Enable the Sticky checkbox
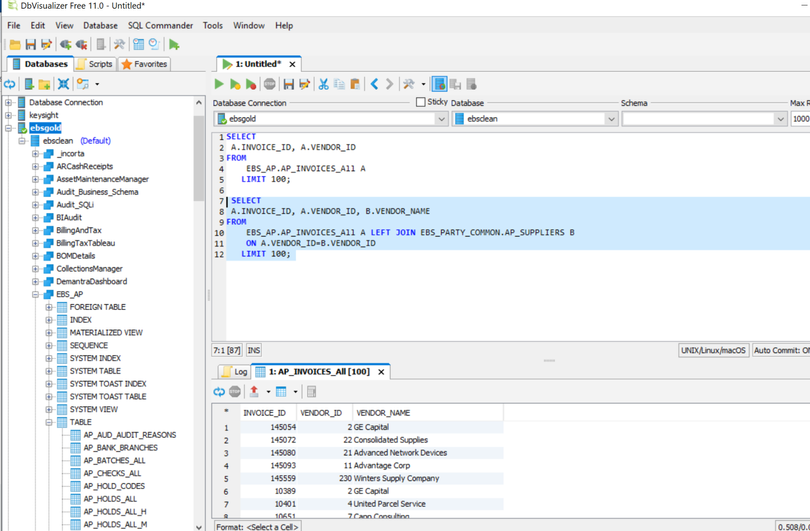This screenshot has width=810, height=531. [421, 103]
